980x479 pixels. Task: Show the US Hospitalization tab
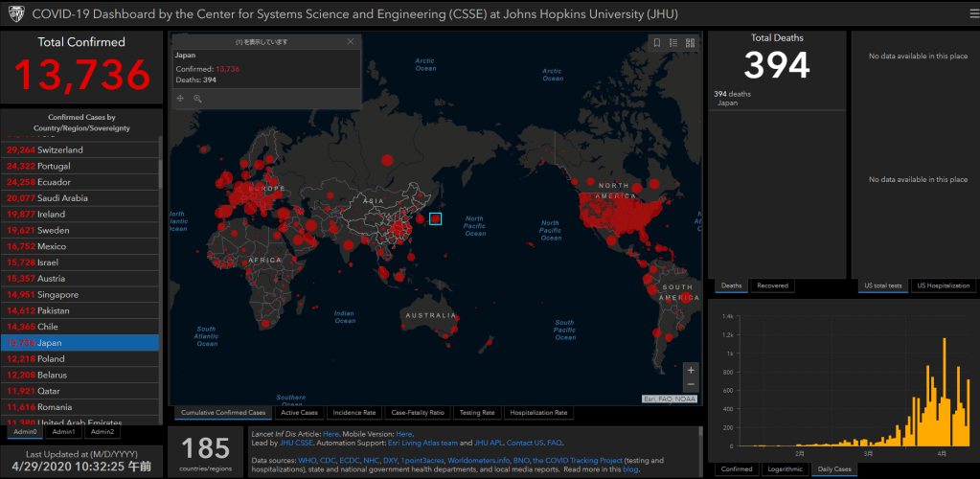pos(944,285)
